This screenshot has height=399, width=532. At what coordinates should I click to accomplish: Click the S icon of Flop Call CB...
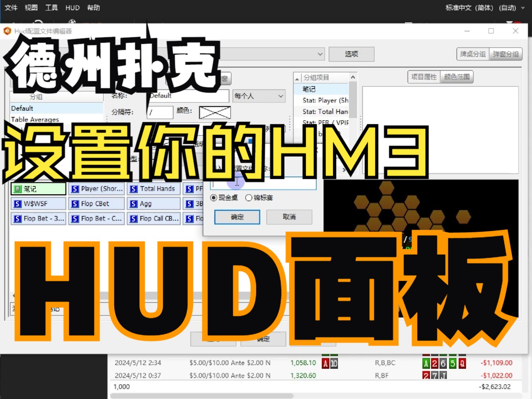[134, 219]
